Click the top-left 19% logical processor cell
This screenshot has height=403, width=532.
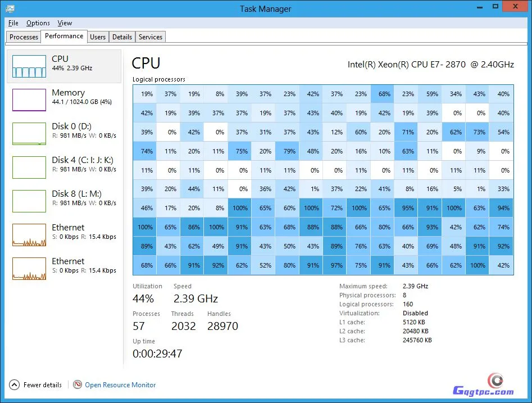coord(147,94)
